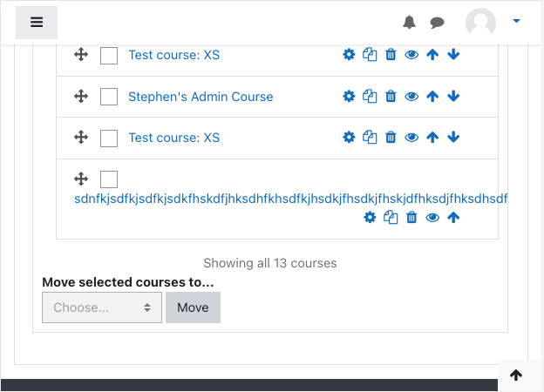The image size is (544, 392).
Task: Open the user avatar profile menu
Action: (480, 22)
